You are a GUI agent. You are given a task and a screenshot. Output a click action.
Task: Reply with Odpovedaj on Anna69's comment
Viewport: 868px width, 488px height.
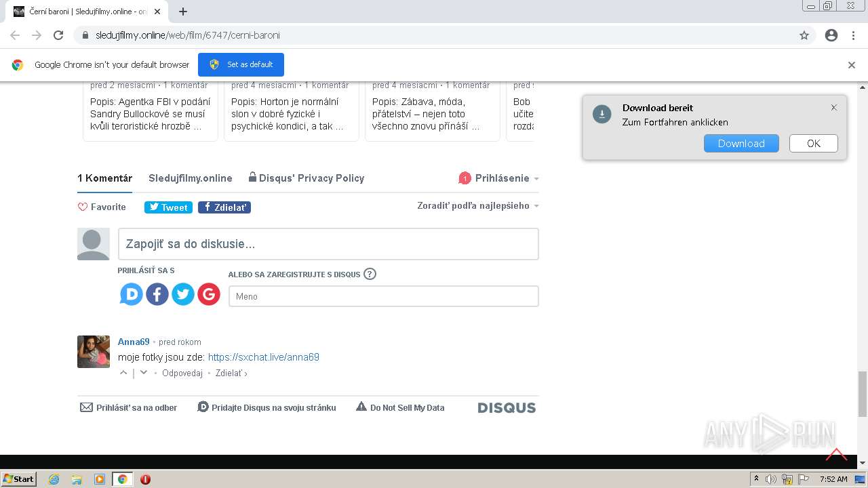pyautogui.click(x=182, y=373)
